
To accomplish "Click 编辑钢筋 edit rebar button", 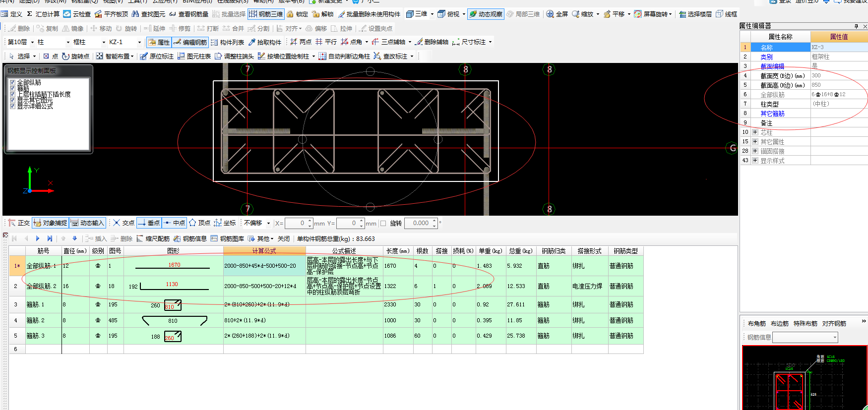I will pos(190,42).
